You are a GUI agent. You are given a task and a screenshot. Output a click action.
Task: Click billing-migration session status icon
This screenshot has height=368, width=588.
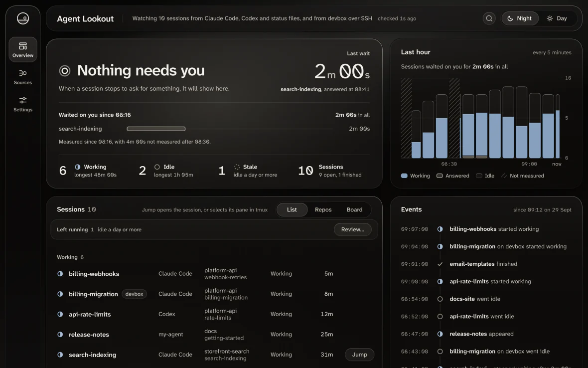(x=60, y=294)
